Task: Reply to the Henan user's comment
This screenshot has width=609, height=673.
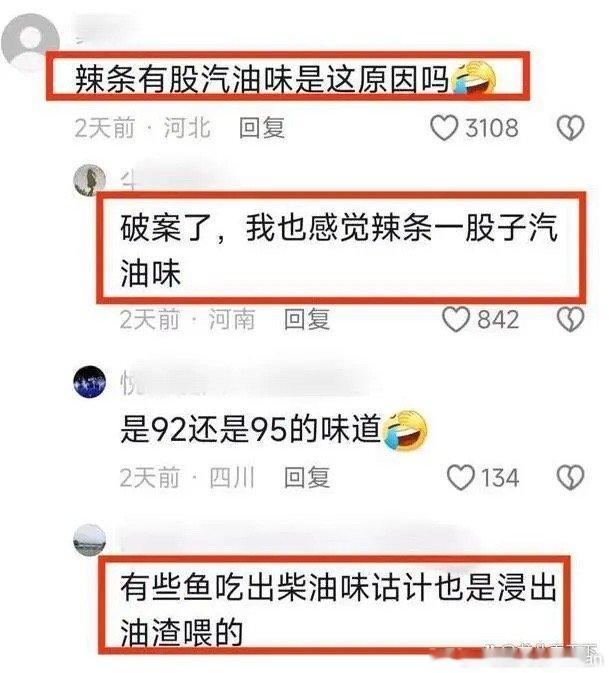Action: [307, 319]
